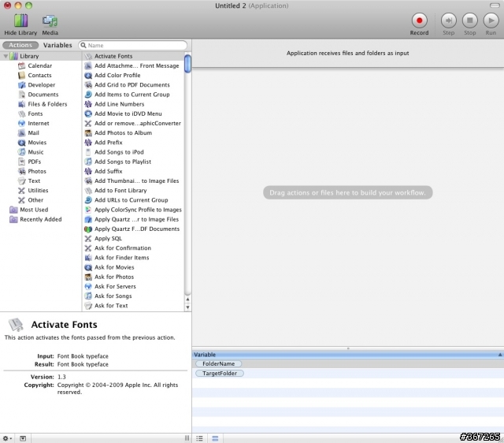Select the TargetFolder variable

point(220,374)
